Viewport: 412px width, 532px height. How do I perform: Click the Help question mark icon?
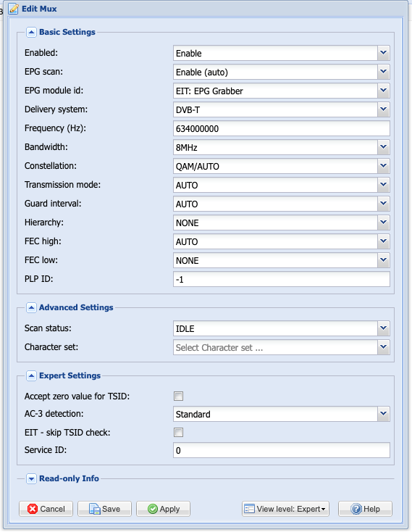click(356, 509)
